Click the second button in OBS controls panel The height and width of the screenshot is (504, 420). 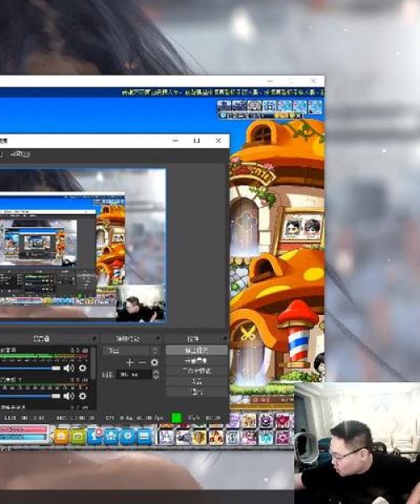[x=197, y=360]
